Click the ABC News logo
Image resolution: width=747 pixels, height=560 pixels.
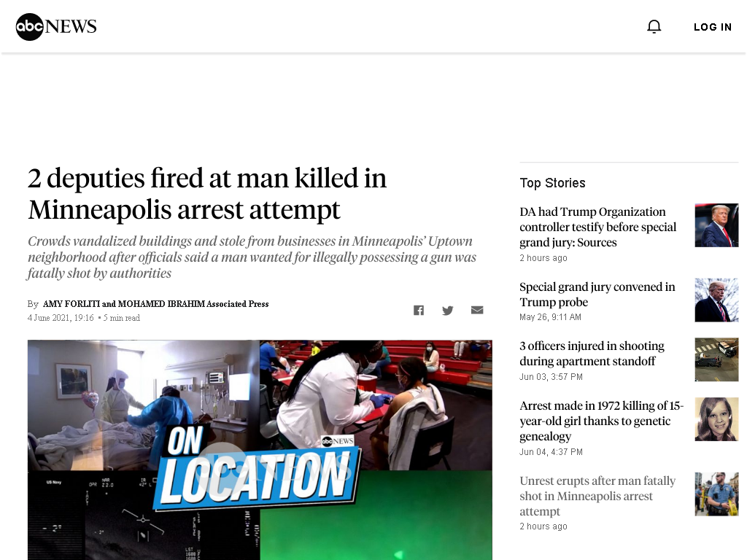(55, 27)
